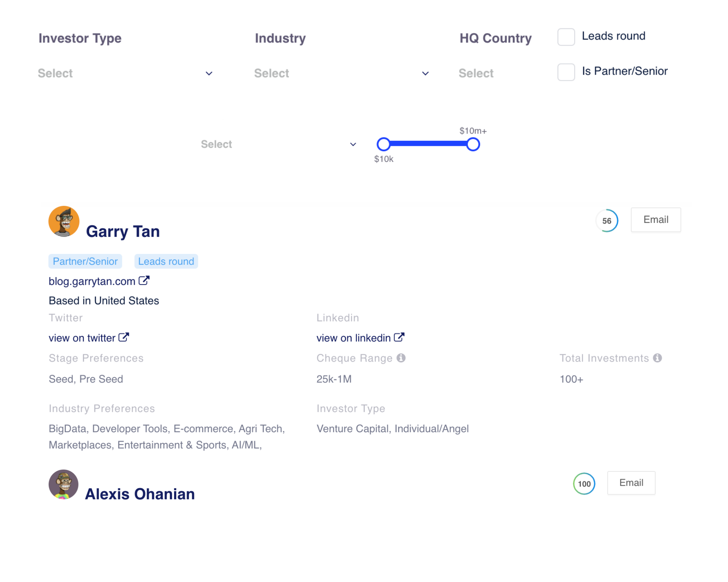
Task: Click the $10k minimum slider handle
Action: [x=383, y=144]
